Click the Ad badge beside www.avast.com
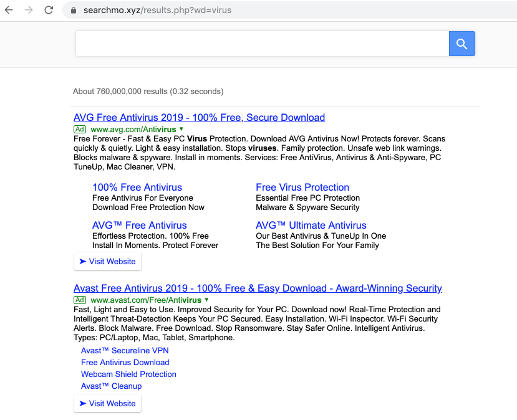The height and width of the screenshot is (420, 517). tap(80, 300)
